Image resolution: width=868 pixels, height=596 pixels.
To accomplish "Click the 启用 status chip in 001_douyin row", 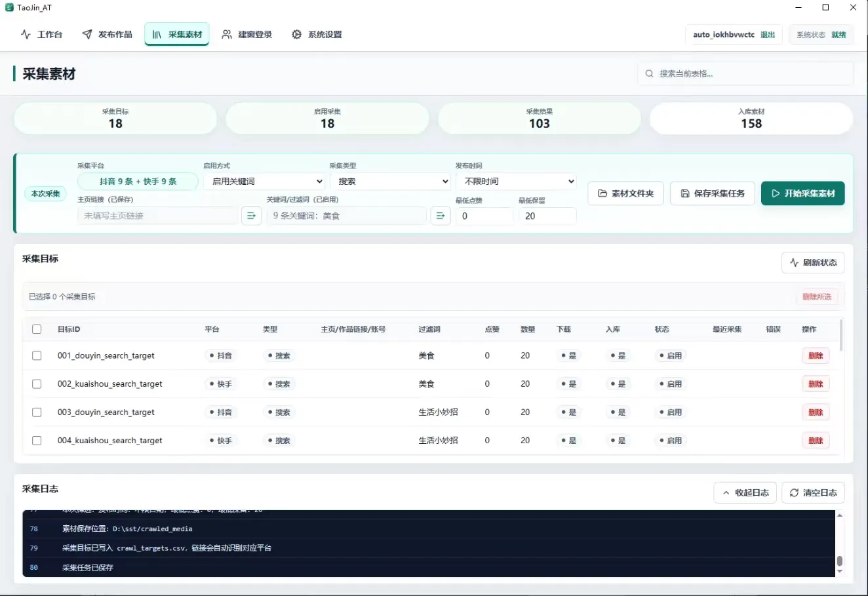I will pos(671,355).
